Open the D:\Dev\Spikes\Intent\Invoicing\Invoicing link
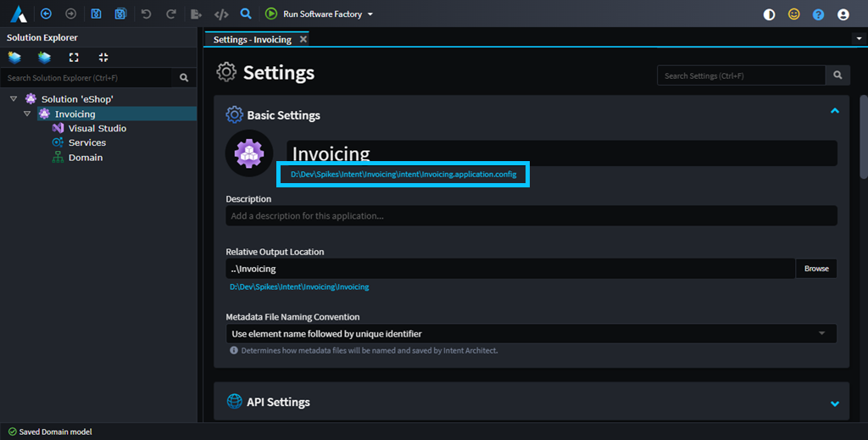This screenshot has height=440, width=868. pyautogui.click(x=299, y=287)
